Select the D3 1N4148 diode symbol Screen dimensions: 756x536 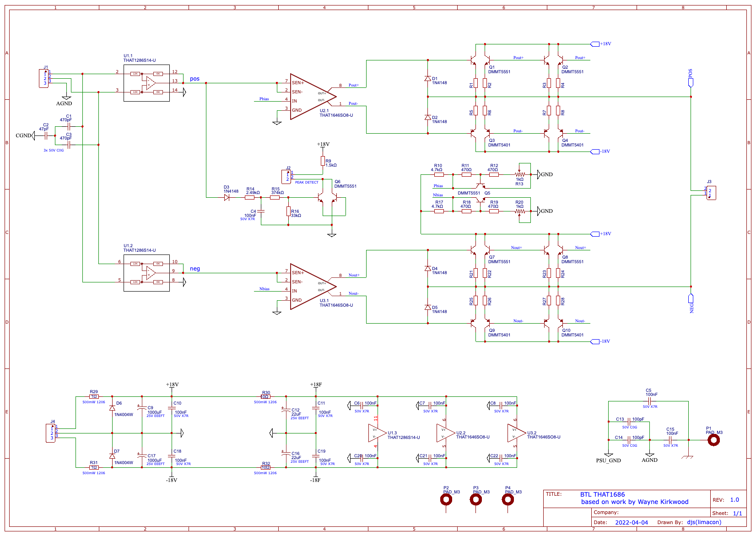click(227, 197)
